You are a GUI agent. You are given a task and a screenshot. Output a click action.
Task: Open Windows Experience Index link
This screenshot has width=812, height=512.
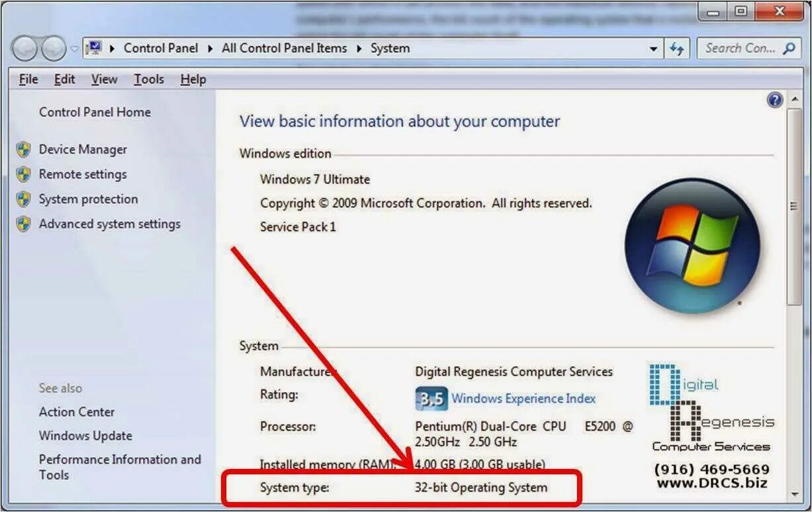(x=523, y=399)
